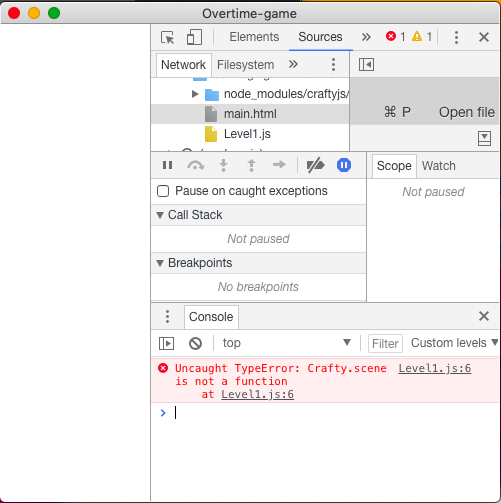Select the Console drawer tab
This screenshot has width=501, height=503.
[x=211, y=317]
